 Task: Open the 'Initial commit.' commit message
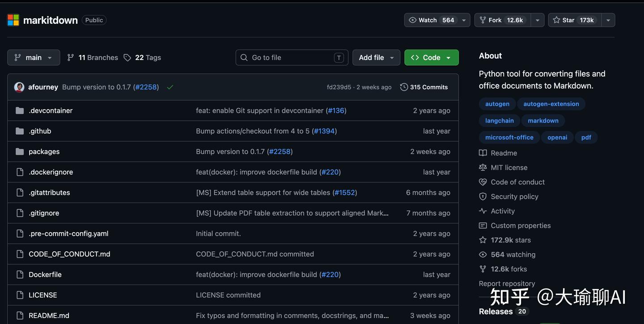click(218, 234)
